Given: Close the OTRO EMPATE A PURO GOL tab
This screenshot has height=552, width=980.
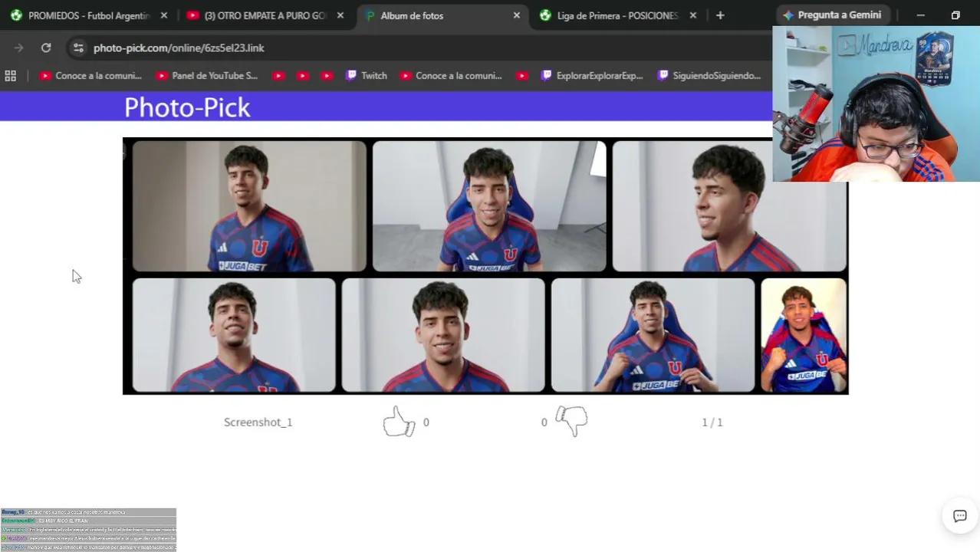Looking at the screenshot, I should tap(340, 15).
